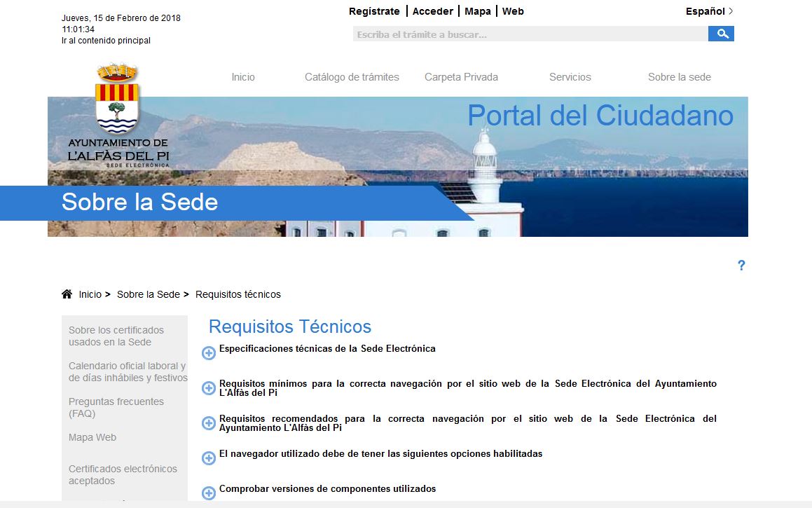Open Catálogo de trámites menu
Screen dimensions: 812x508
pos(352,77)
